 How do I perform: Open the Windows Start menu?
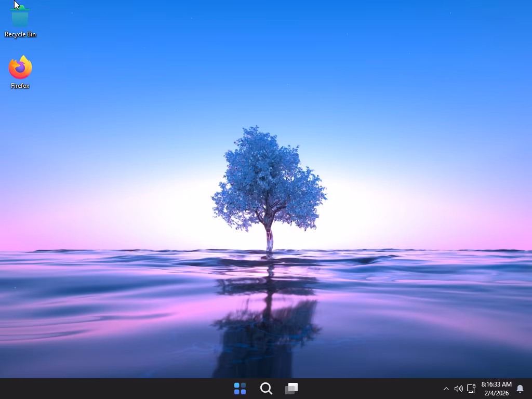[240, 389]
